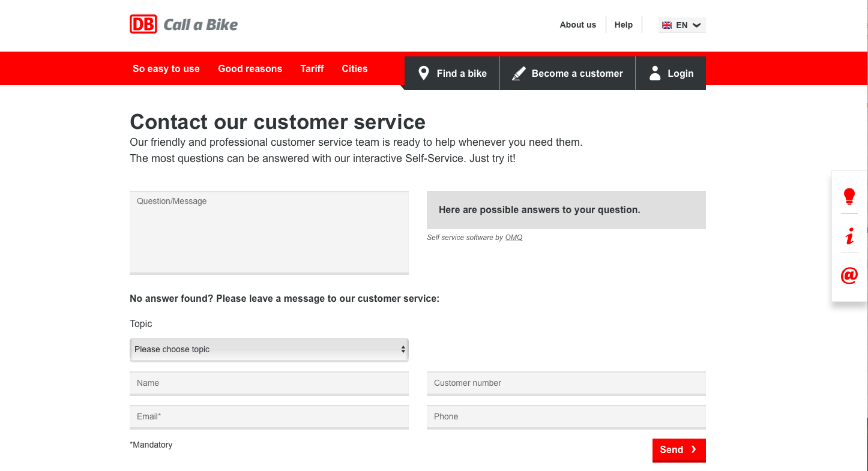Open the EN language dropdown
Screen dimensions: 868x471
click(682, 25)
